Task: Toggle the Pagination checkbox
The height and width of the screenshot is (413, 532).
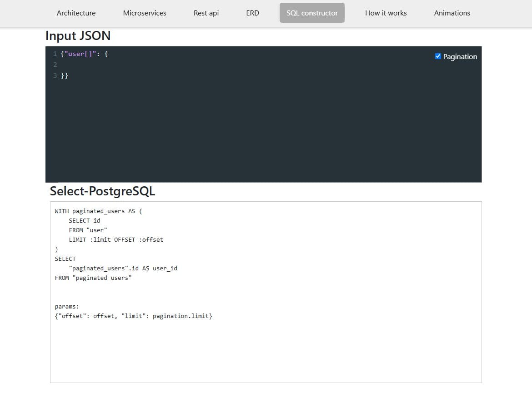Action: [438, 56]
